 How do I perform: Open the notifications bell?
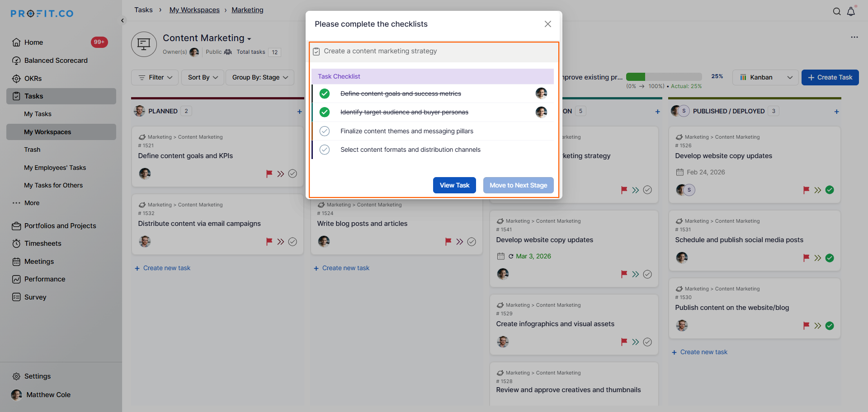851,12
